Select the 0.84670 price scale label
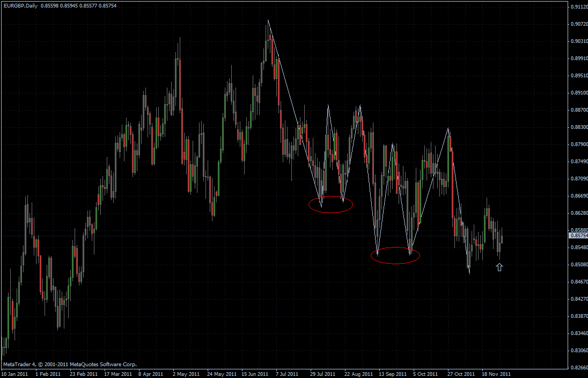 coord(579,281)
